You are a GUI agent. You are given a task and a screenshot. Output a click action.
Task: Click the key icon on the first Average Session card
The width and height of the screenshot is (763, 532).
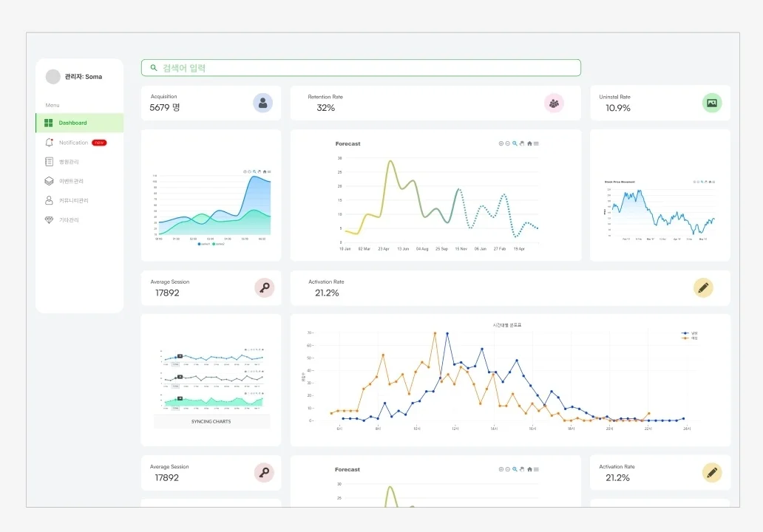pos(265,288)
